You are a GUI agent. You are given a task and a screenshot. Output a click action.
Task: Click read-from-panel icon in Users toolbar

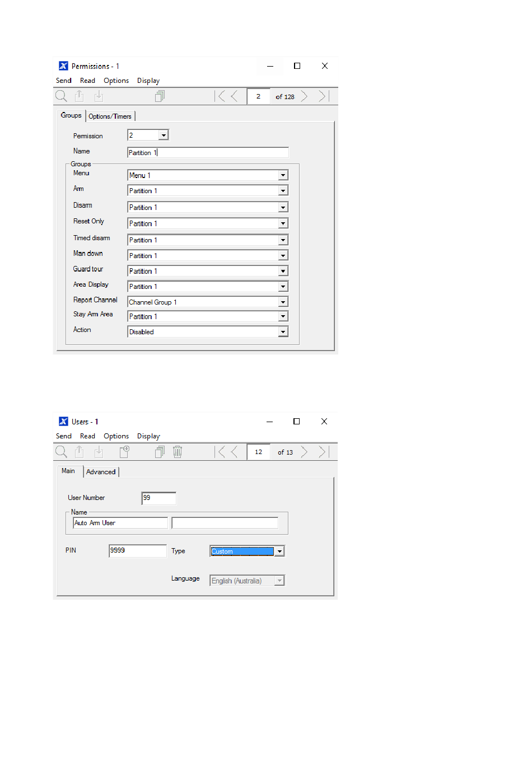tap(99, 452)
